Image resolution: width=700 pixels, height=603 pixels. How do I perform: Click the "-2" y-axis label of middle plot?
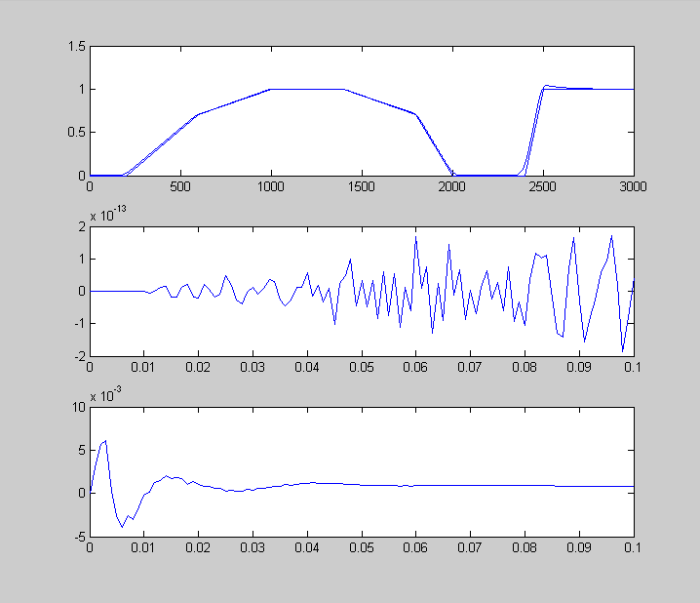coord(78,356)
